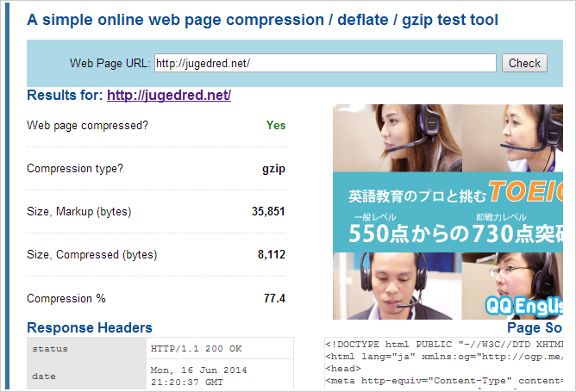Select the 'gzip' compression type value
The height and width of the screenshot is (392, 576).
(x=273, y=169)
